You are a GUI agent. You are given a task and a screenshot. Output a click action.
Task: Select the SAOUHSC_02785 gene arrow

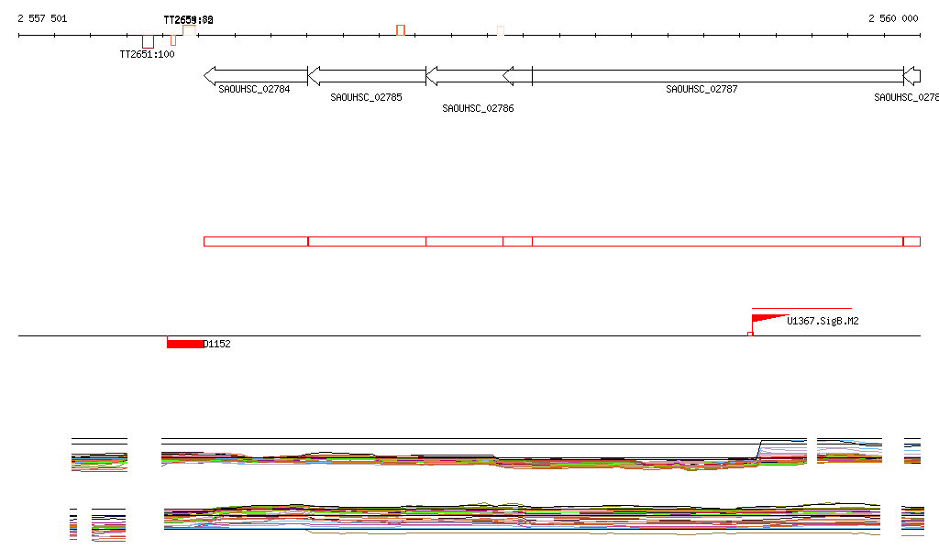(x=367, y=76)
